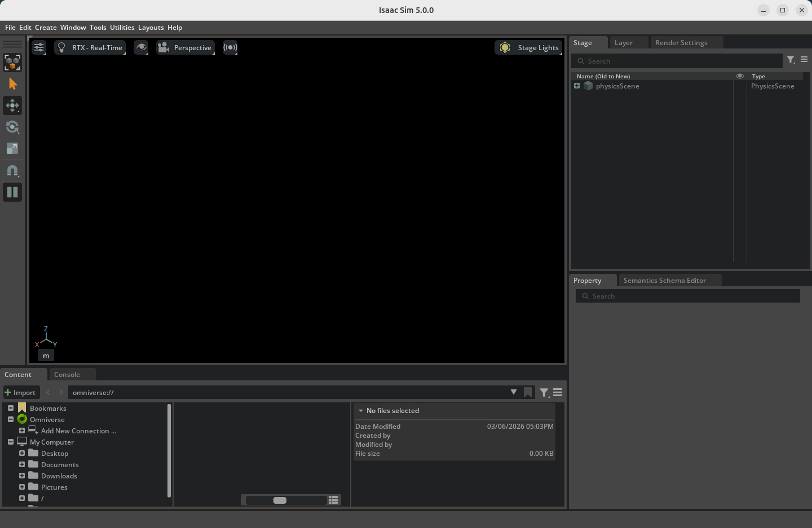Click the pause simulation button
Viewport: 812px width, 528px height.
click(12, 192)
